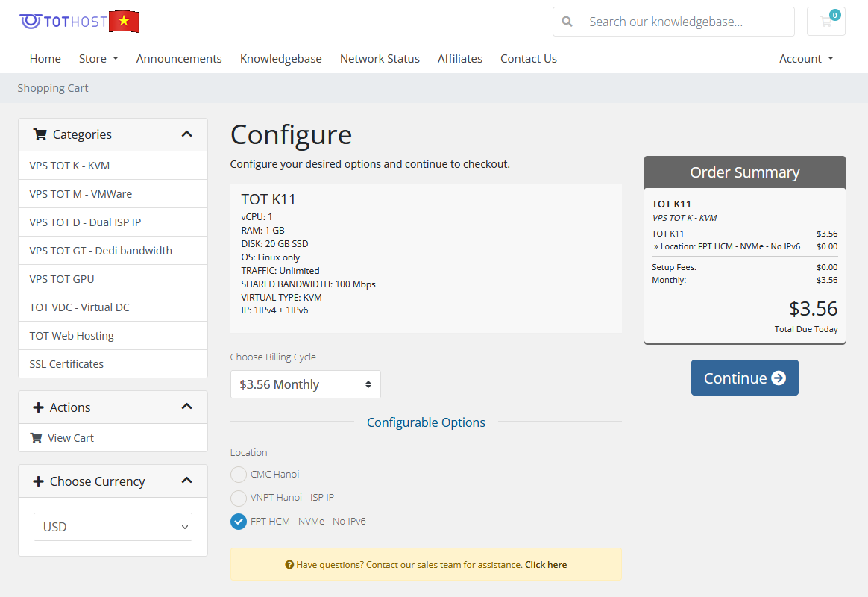Image resolution: width=868 pixels, height=597 pixels.
Task: Click the 'Click here' sales contact link
Action: pyautogui.click(x=545, y=565)
